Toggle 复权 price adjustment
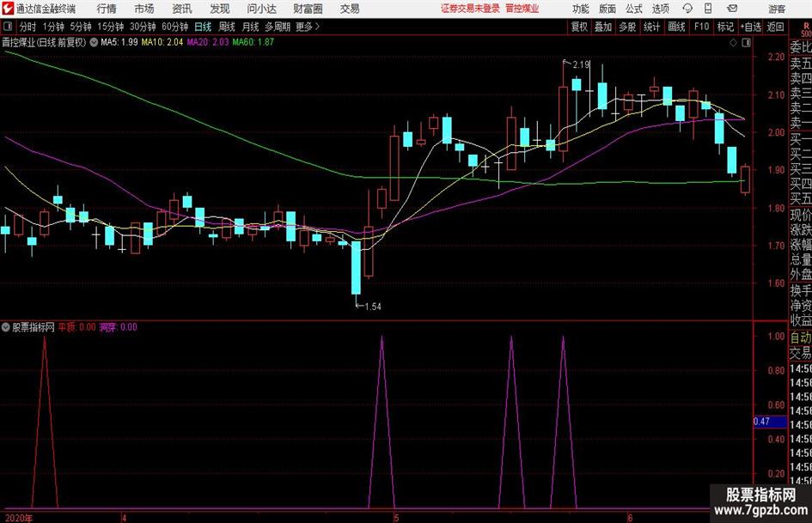The width and height of the screenshot is (812, 523). (x=579, y=27)
